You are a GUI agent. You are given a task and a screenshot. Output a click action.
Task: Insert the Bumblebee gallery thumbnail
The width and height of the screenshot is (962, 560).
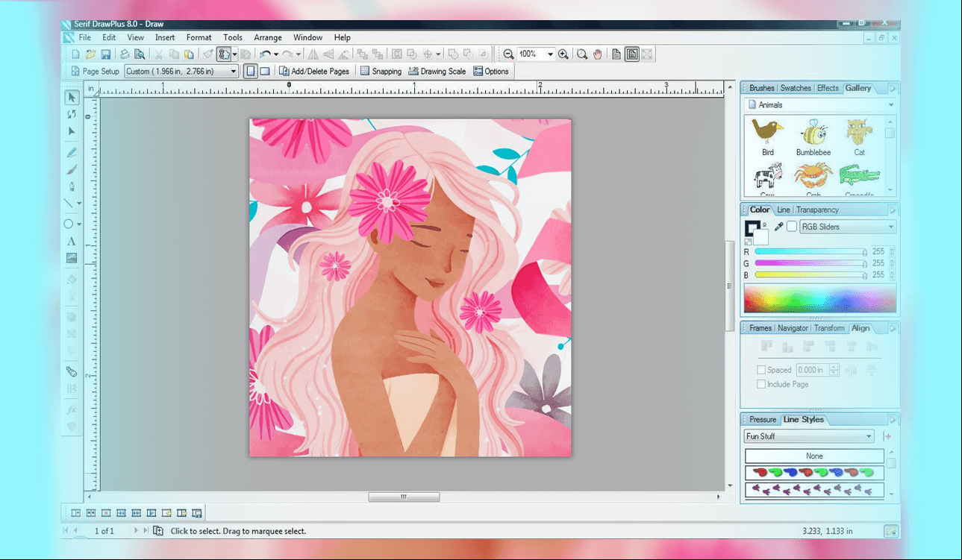[x=813, y=138]
